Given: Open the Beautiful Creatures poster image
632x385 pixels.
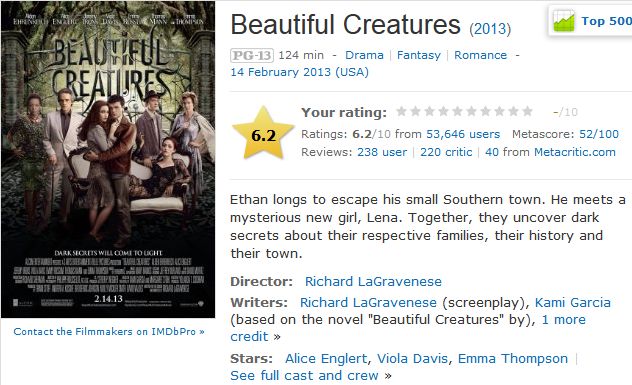Looking at the screenshot, I should 108,159.
